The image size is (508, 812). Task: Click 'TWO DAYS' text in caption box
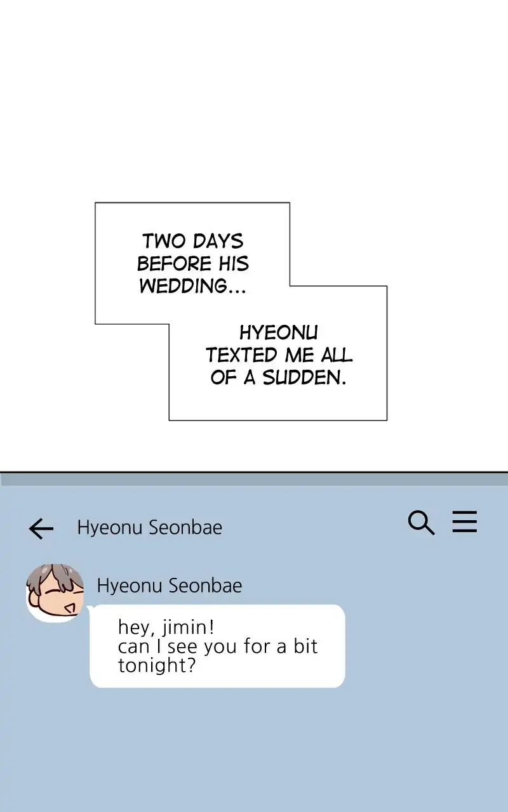coord(193,241)
